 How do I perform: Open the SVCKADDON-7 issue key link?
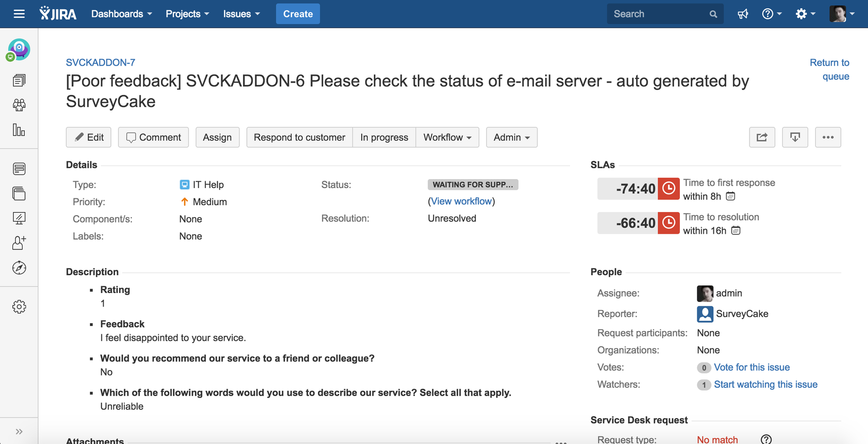[101, 63]
